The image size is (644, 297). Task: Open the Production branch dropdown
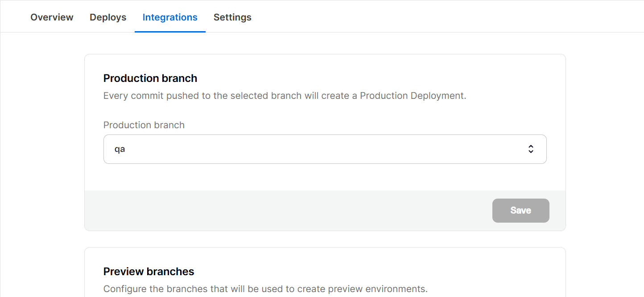(x=325, y=149)
